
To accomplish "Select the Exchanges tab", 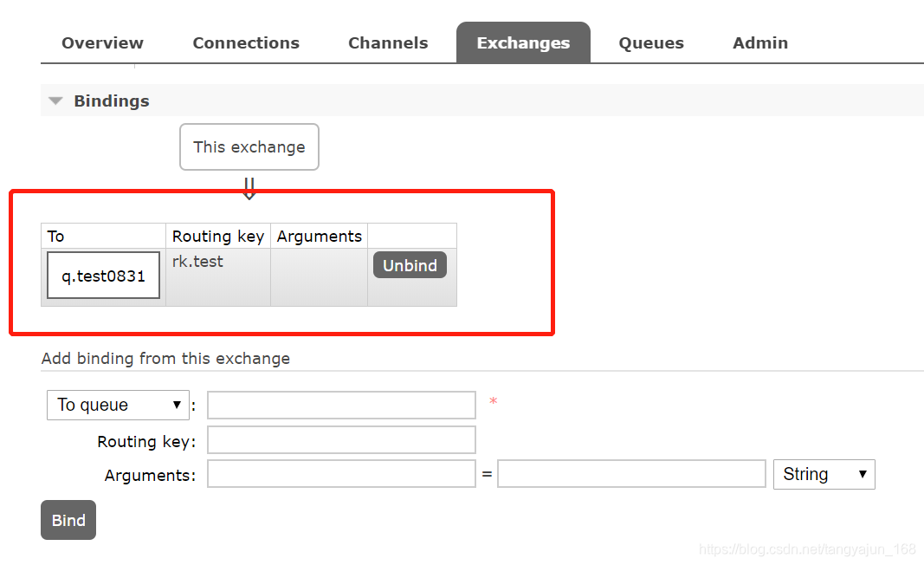I will click(523, 43).
